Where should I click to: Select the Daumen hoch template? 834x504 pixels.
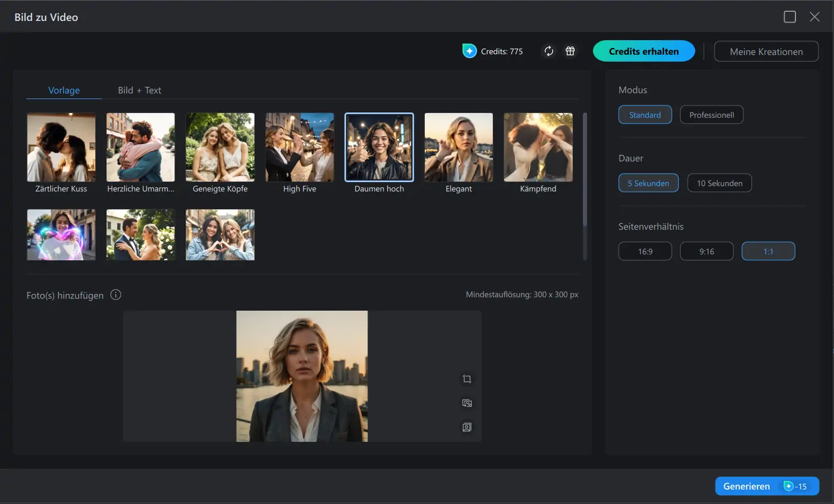[x=379, y=147]
